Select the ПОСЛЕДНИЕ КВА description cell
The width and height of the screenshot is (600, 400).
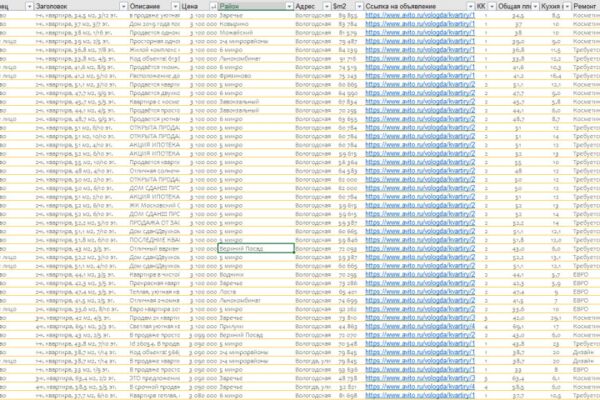[x=154, y=240]
